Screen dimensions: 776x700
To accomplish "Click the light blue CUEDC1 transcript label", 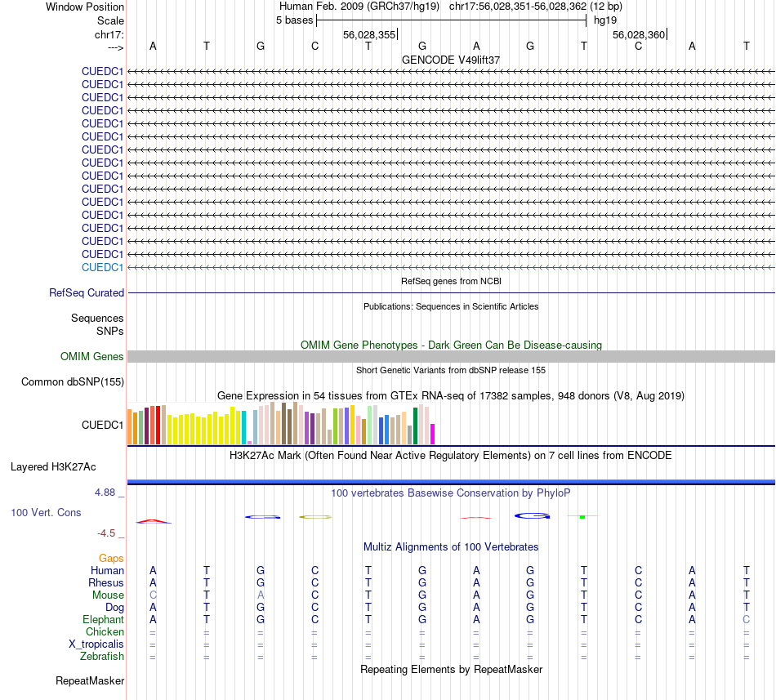I will coord(102,268).
